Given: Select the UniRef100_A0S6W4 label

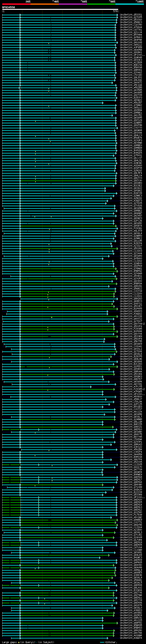Looking at the screenshot, I should [x=131, y=635].
